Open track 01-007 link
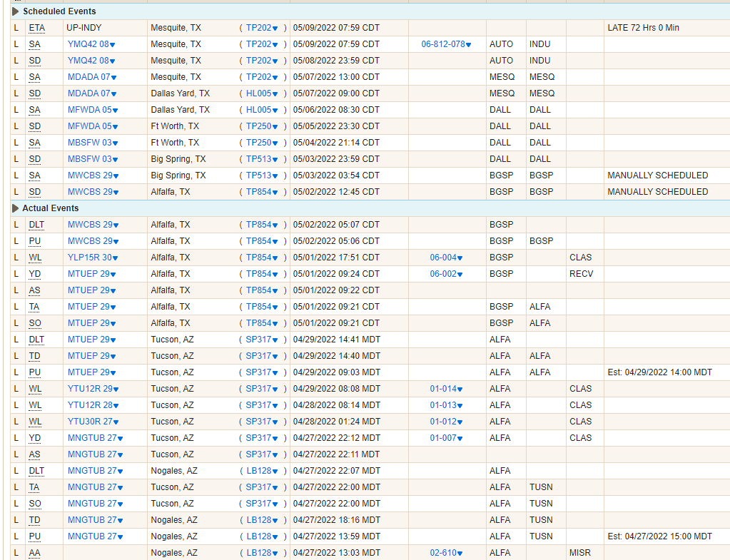The height and width of the screenshot is (560, 730). click(443, 438)
